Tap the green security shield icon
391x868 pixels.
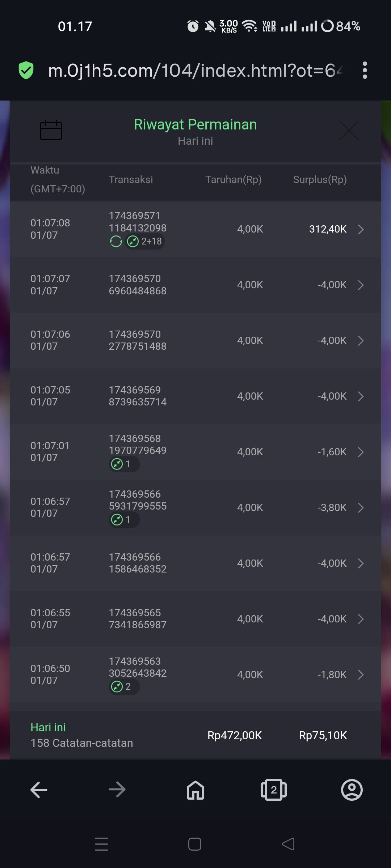26,70
